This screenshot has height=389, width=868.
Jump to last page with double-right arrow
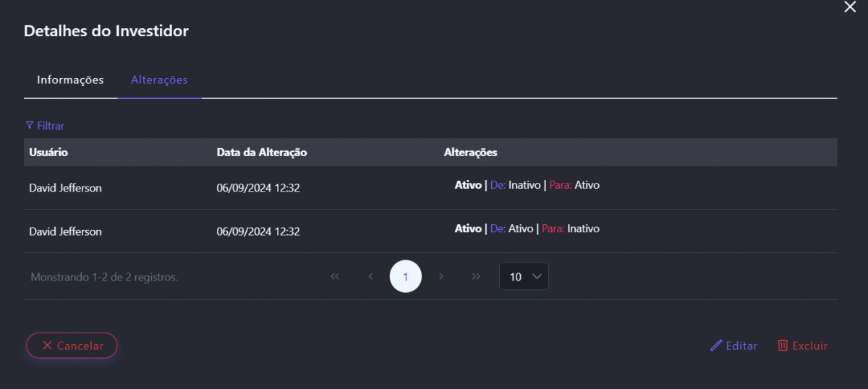click(x=476, y=276)
